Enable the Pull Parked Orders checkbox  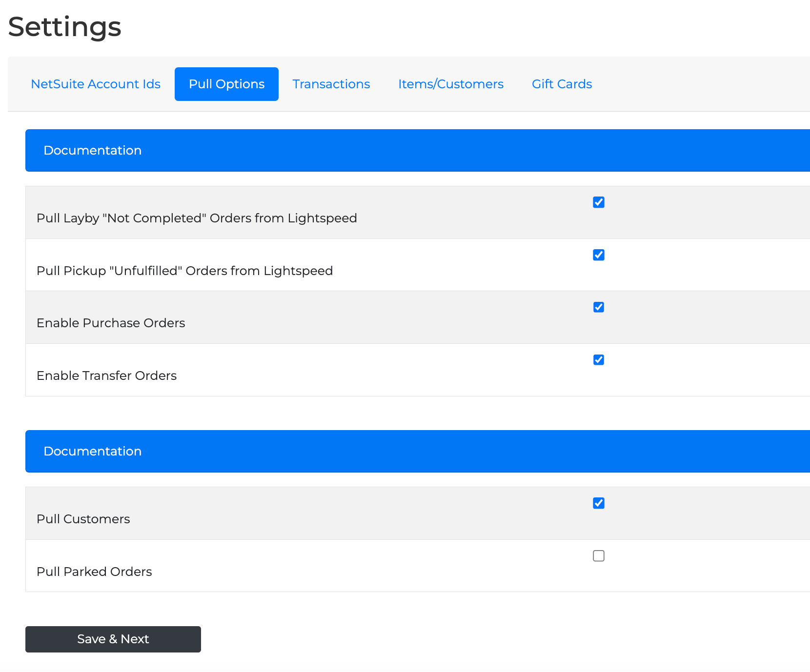(598, 556)
